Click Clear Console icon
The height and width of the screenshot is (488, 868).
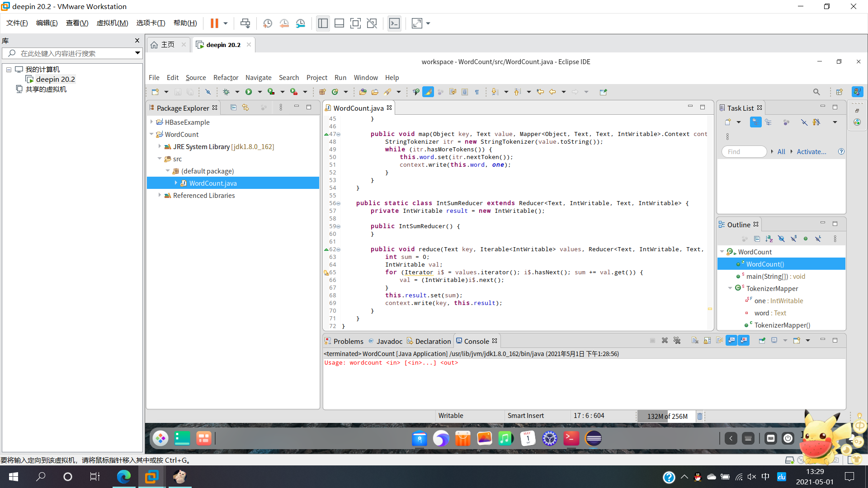695,341
